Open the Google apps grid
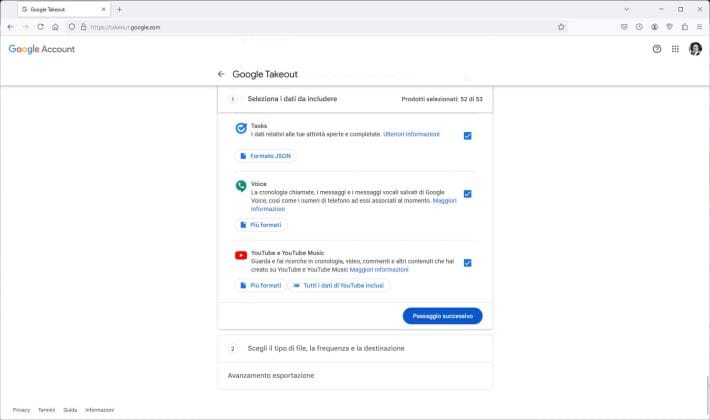 point(675,49)
